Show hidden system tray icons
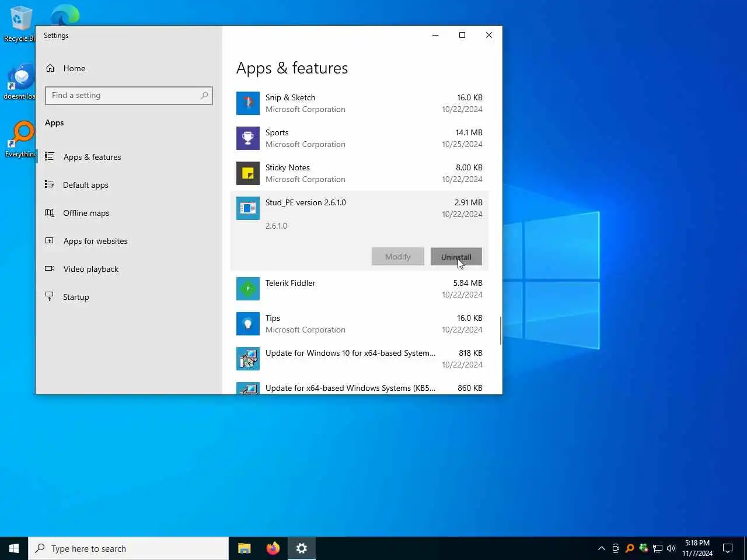Image resolution: width=747 pixels, height=560 pixels. coord(602,548)
